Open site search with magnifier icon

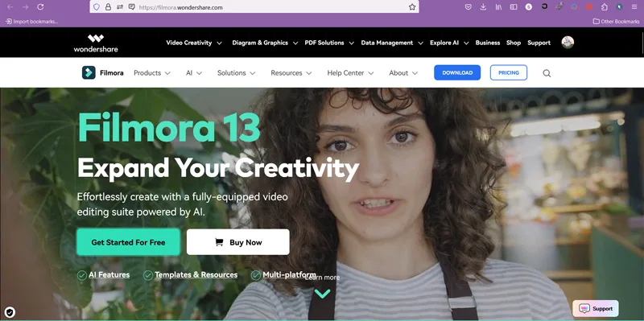pos(547,73)
